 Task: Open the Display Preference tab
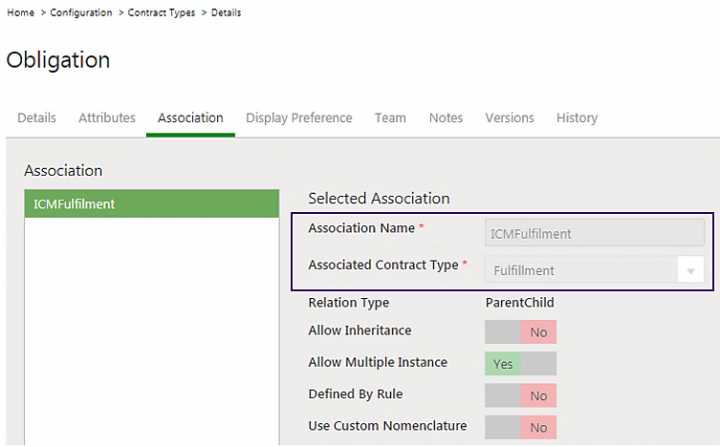click(x=299, y=118)
